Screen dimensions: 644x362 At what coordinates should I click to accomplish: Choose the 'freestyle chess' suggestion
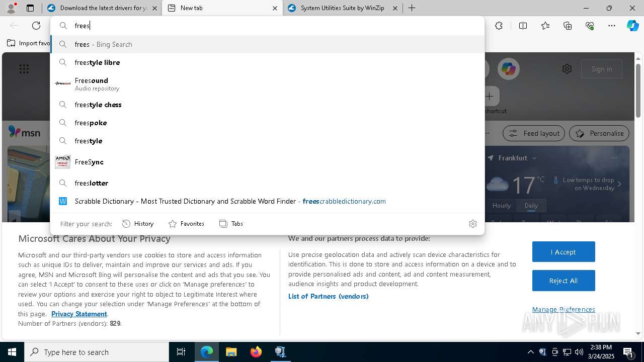coord(267,105)
